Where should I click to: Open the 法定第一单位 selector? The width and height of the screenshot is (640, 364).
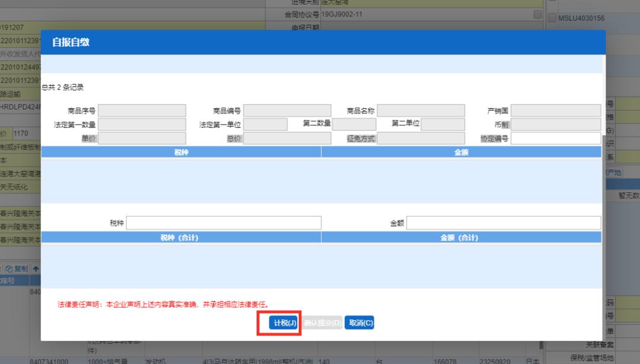pyautogui.click(x=267, y=124)
